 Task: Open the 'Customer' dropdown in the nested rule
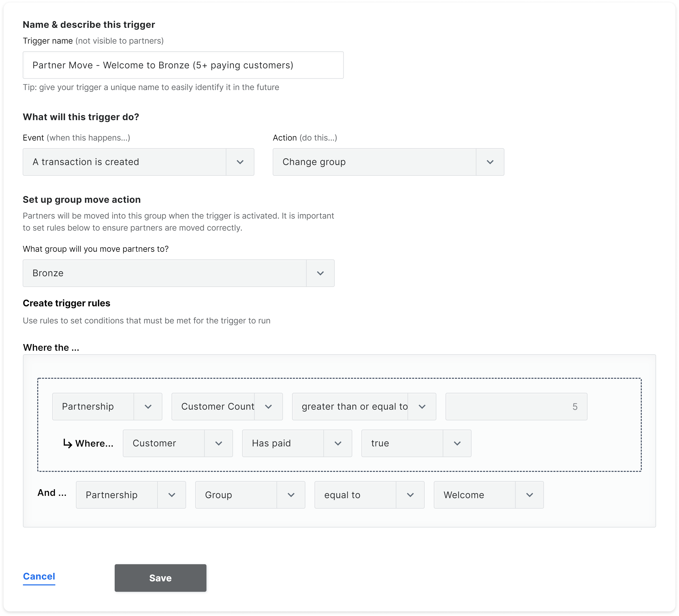click(177, 443)
